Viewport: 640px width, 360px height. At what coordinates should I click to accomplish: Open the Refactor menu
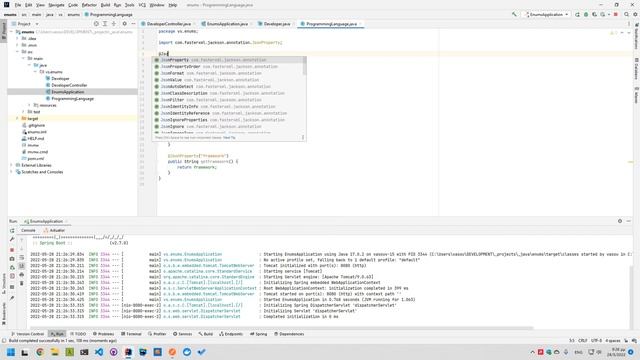(89, 5)
